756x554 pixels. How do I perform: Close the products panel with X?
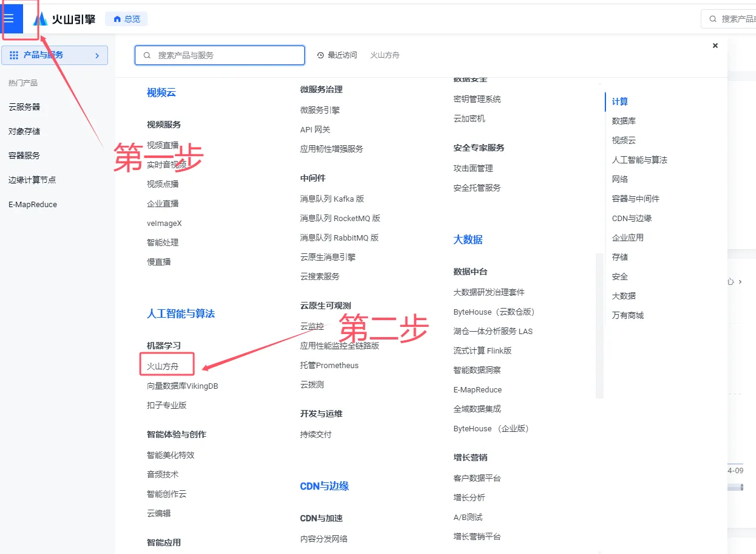[715, 46]
